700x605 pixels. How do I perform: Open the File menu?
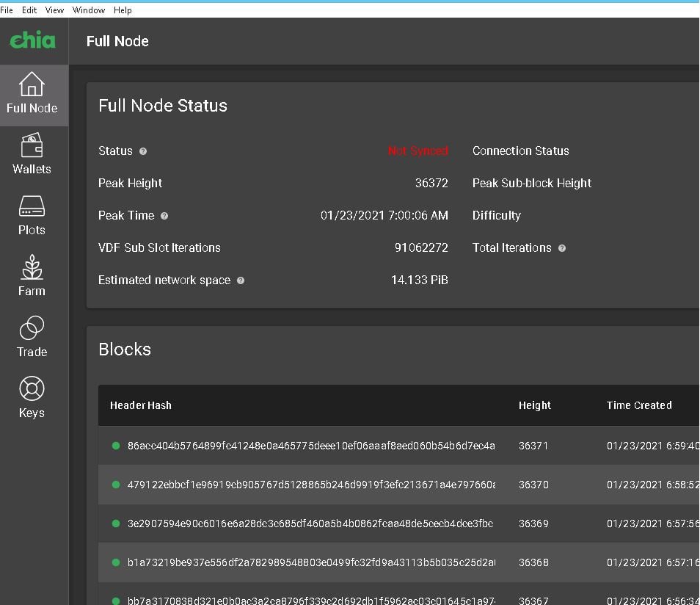click(x=7, y=10)
